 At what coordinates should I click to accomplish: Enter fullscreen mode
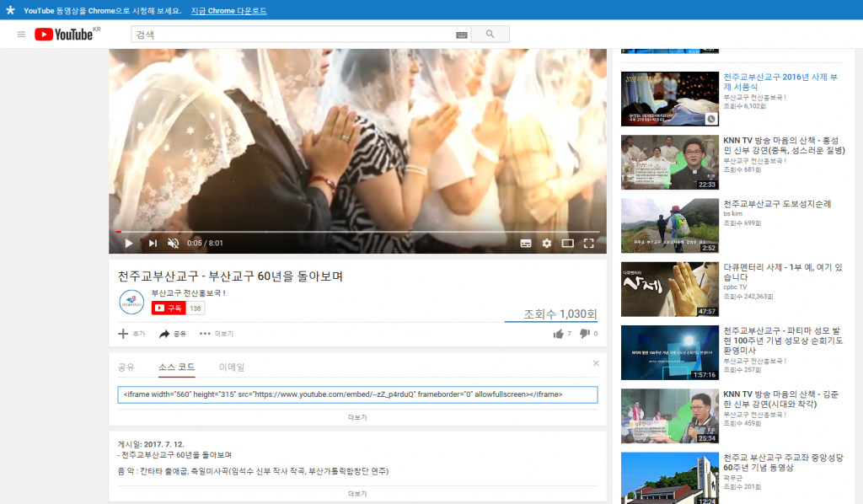589,243
